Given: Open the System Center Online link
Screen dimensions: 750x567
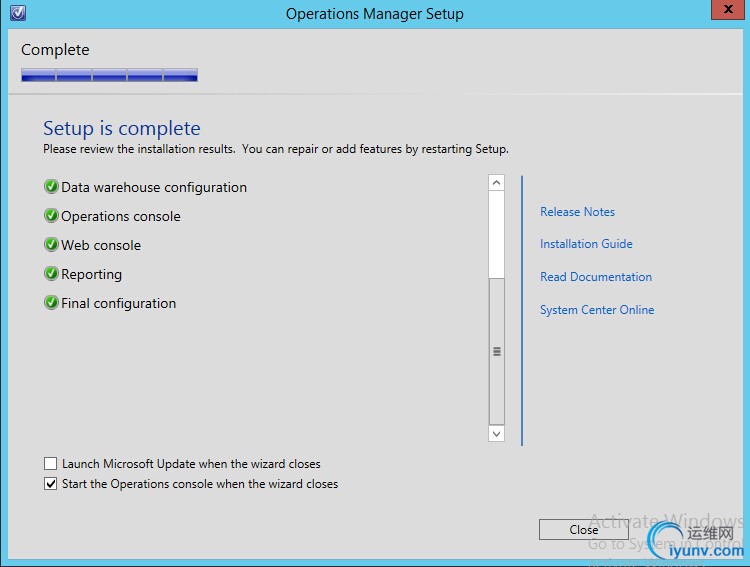Looking at the screenshot, I should (597, 310).
